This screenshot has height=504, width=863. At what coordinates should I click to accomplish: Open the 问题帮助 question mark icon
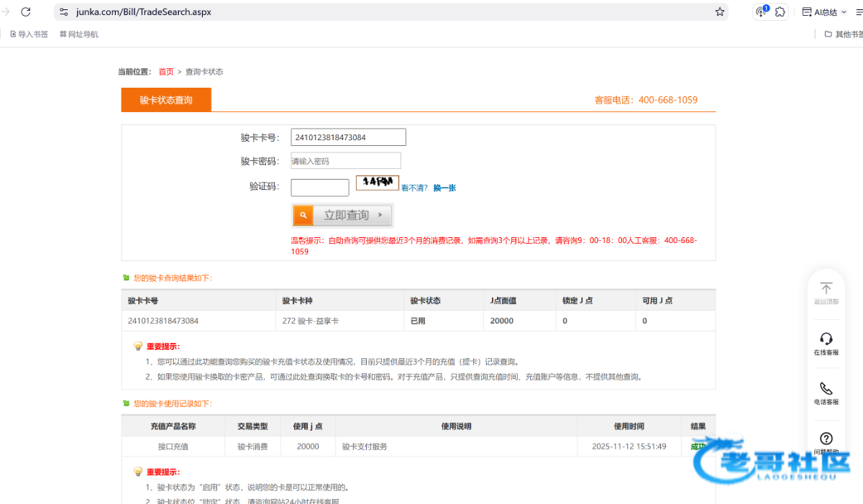point(826,438)
